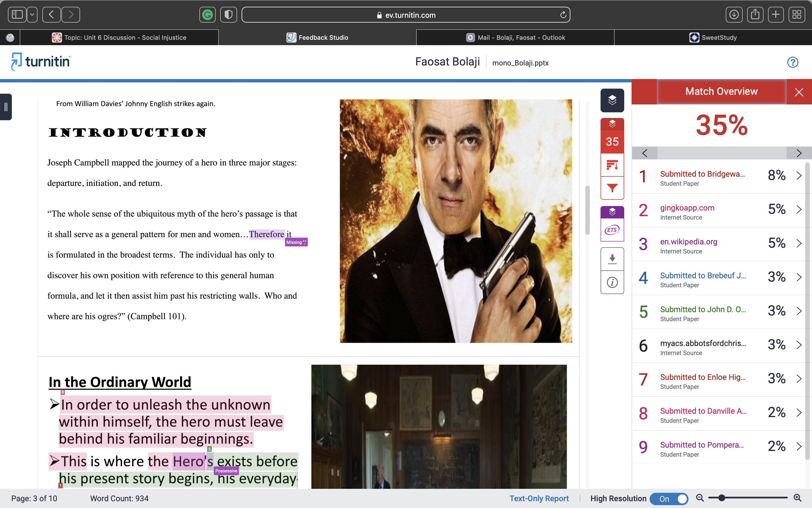
Task: Open the Safari share button
Action: click(x=755, y=15)
